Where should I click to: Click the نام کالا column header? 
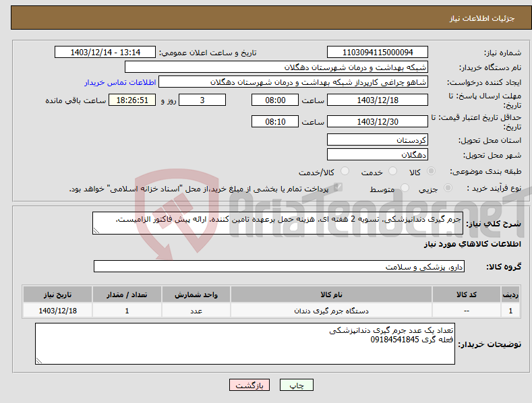[x=331, y=294]
